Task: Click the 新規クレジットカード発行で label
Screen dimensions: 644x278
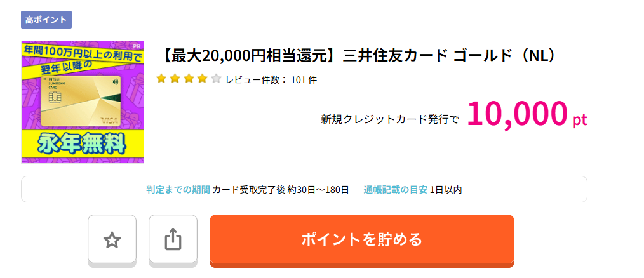Action: coord(390,119)
